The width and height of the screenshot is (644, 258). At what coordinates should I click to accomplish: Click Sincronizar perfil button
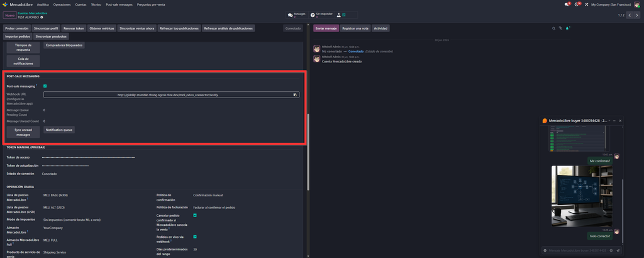[x=46, y=28]
